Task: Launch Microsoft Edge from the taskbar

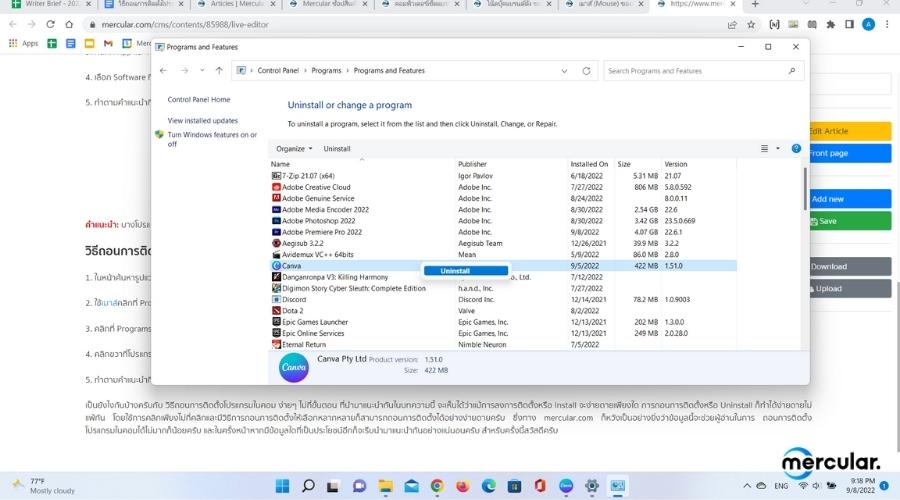Action: (488, 486)
